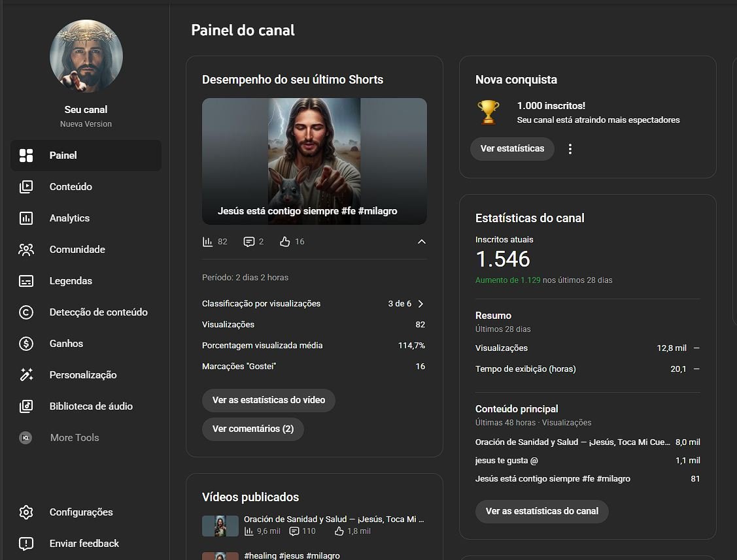Open #healing #jesus #milagro published video

(292, 556)
